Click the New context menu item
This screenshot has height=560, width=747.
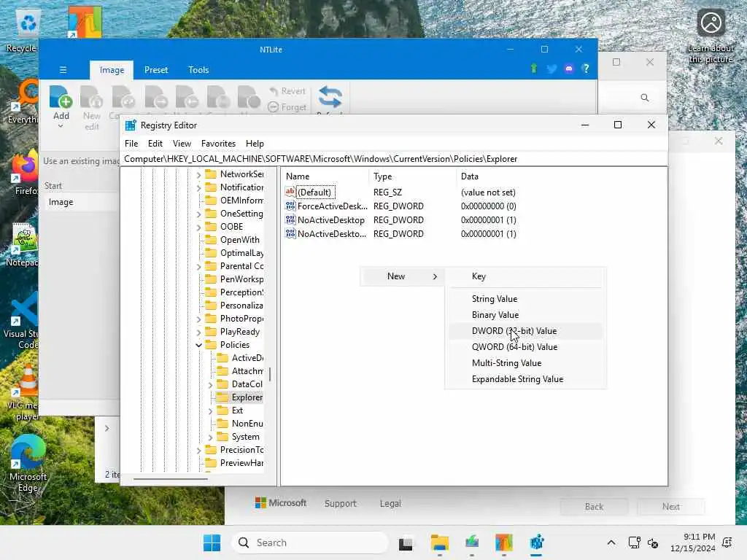click(x=402, y=276)
